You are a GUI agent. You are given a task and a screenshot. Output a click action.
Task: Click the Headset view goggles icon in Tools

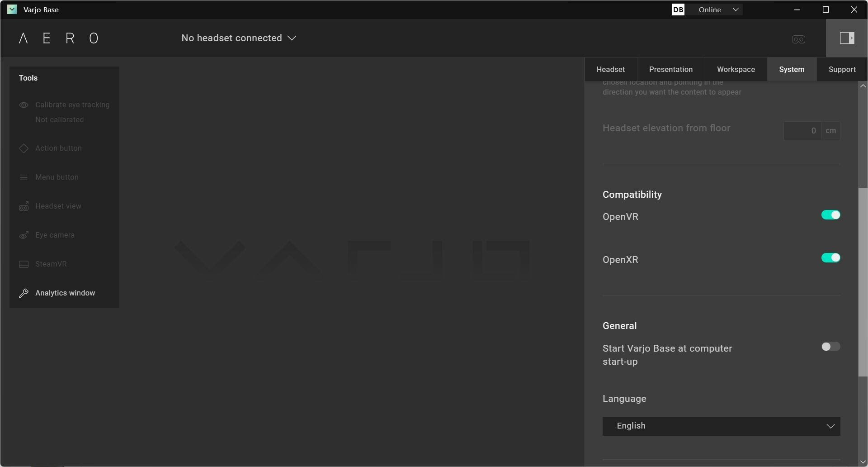point(24,206)
